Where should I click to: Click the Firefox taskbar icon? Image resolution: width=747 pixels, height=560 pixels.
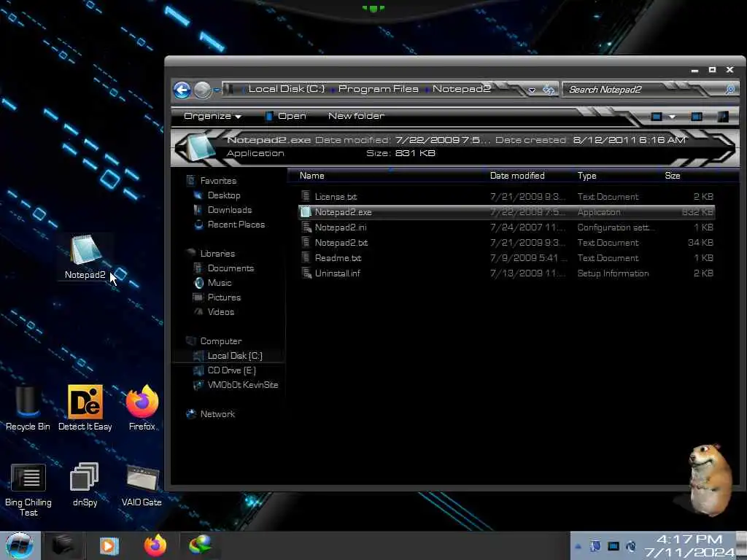click(155, 545)
